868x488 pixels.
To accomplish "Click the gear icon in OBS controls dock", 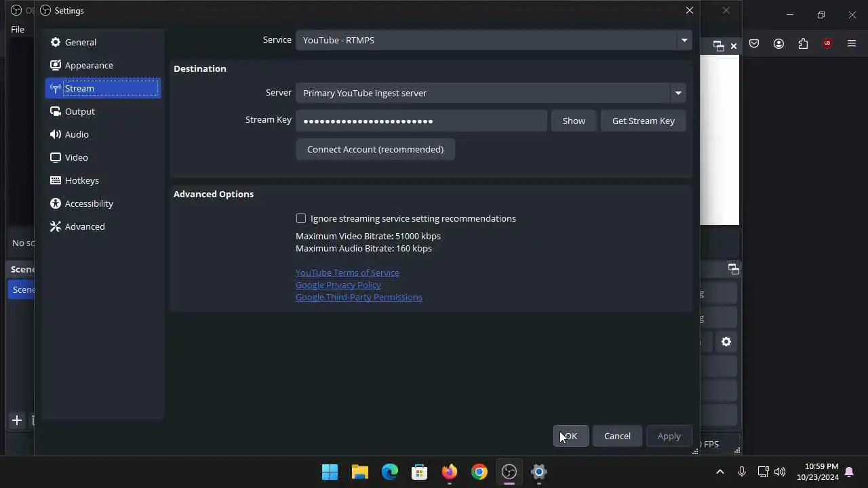I will (726, 342).
